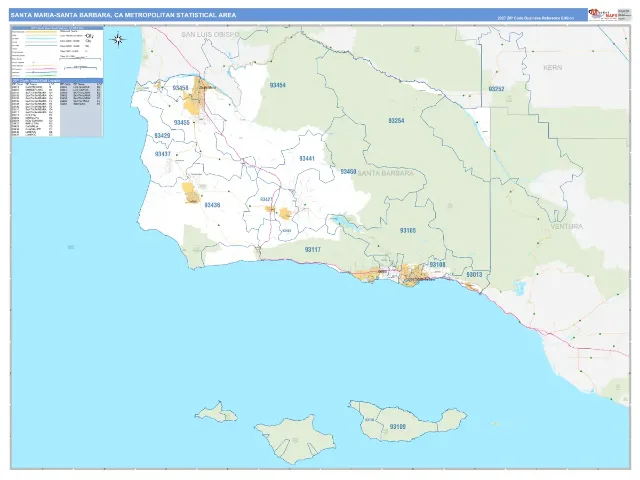The height and width of the screenshot is (480, 640).
Task: Click ZIP code label 93254
Action: click(396, 121)
